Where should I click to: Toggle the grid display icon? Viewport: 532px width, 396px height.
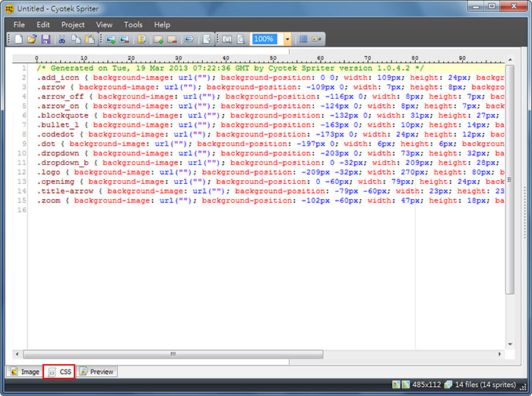click(303, 40)
